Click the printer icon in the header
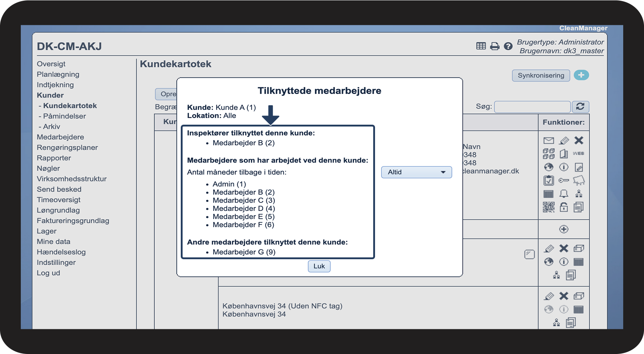Image resolution: width=644 pixels, height=354 pixels. [495, 46]
